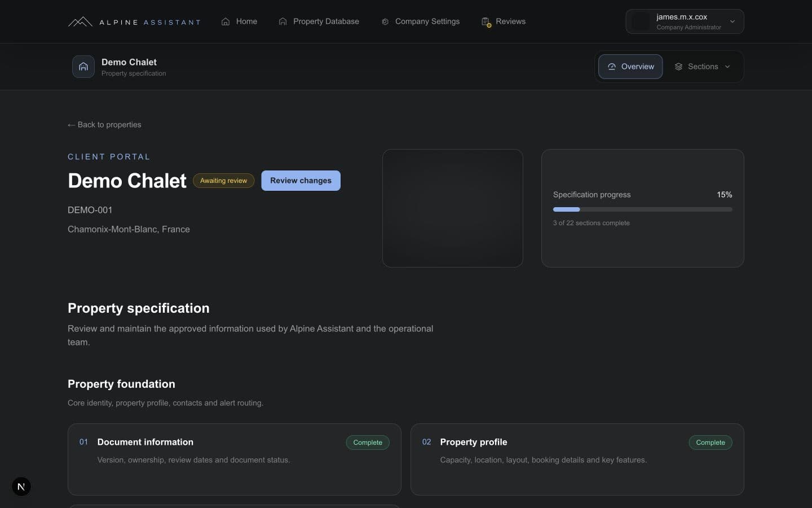Click the Version, ownership, review dates description

[193, 460]
